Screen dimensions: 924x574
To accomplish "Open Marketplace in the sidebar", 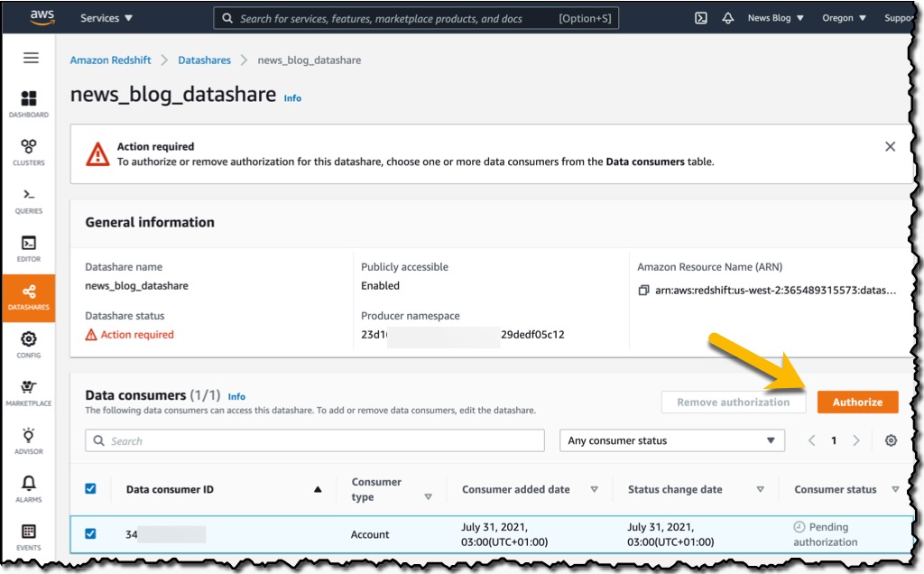I will click(x=28, y=393).
